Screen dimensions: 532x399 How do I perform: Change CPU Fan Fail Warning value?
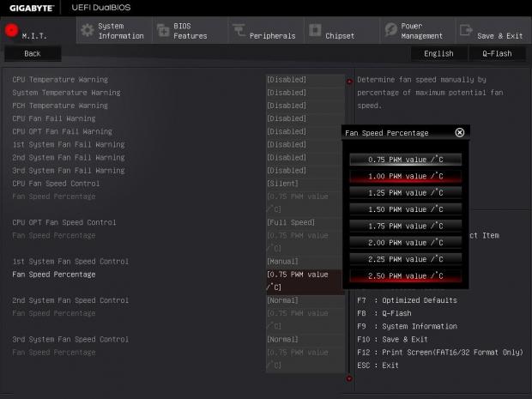click(x=305, y=118)
